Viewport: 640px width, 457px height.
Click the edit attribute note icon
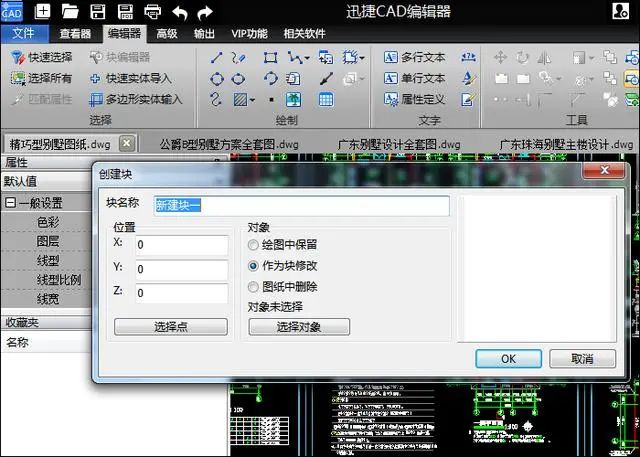tap(469, 99)
